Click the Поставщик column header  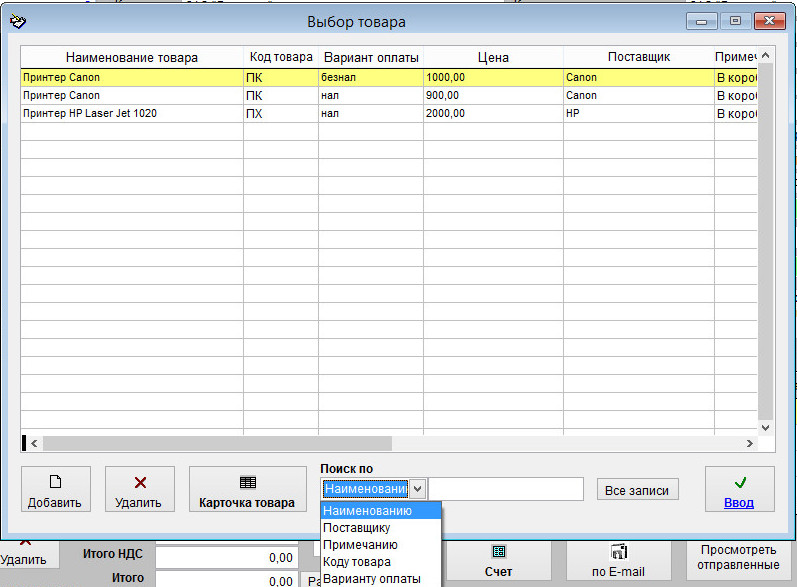pyautogui.click(x=639, y=57)
